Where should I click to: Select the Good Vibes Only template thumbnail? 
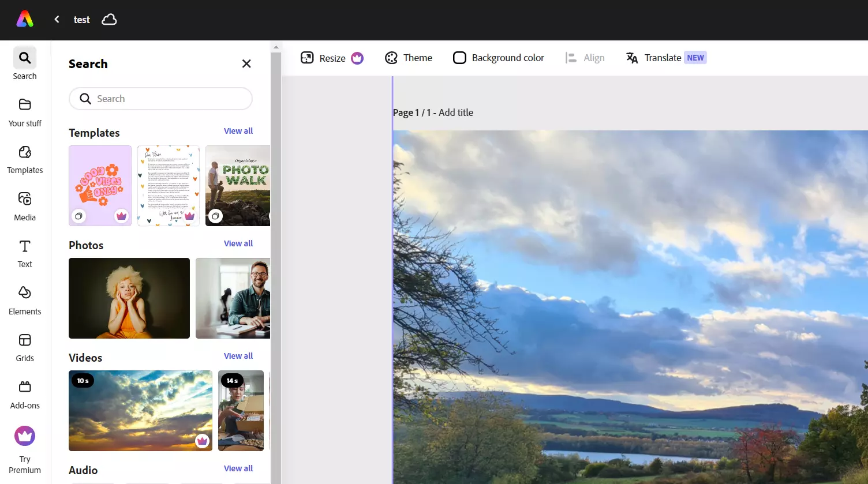[100, 185]
